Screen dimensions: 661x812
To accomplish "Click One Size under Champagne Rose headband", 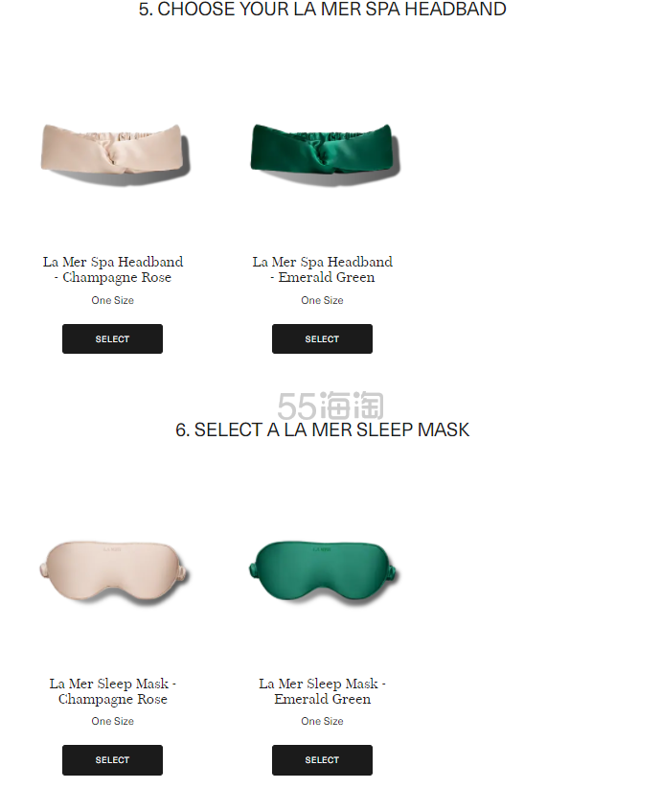I will (113, 300).
